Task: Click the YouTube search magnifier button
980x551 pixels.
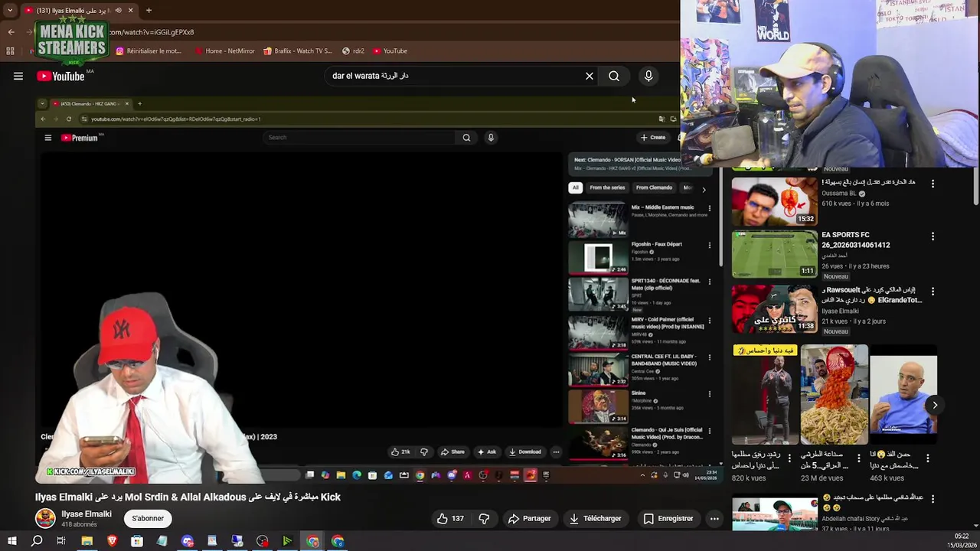Action: [614, 76]
